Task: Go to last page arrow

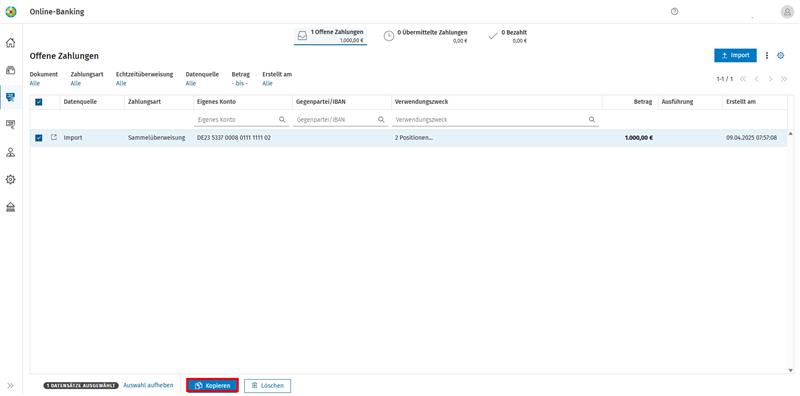Action: pos(784,79)
